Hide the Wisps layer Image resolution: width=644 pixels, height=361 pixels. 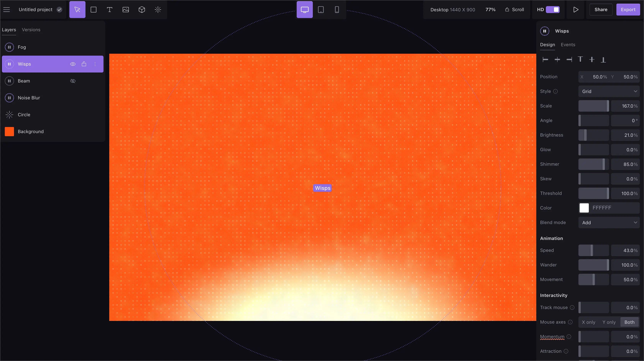[73, 64]
